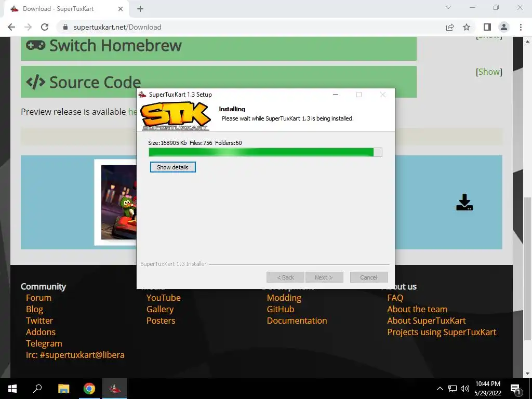This screenshot has width=532, height=399.
Task: Click the disabled Next button
Action: (x=324, y=277)
